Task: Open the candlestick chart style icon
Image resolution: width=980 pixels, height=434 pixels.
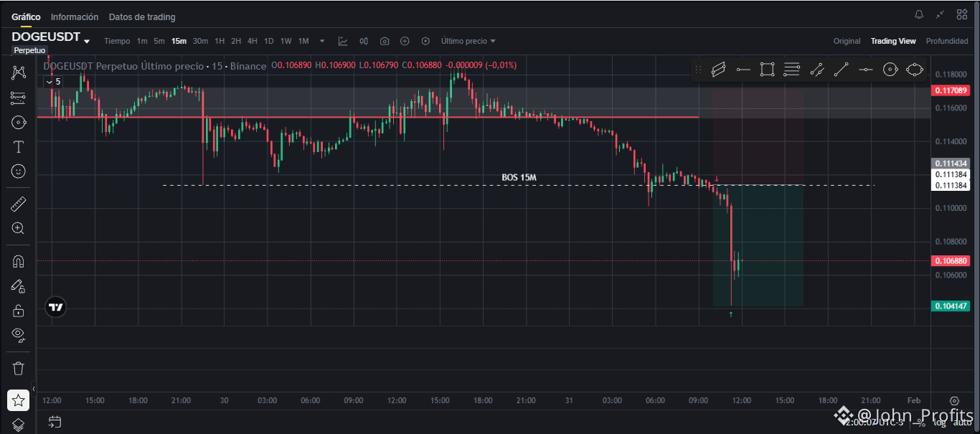Action: (364, 41)
